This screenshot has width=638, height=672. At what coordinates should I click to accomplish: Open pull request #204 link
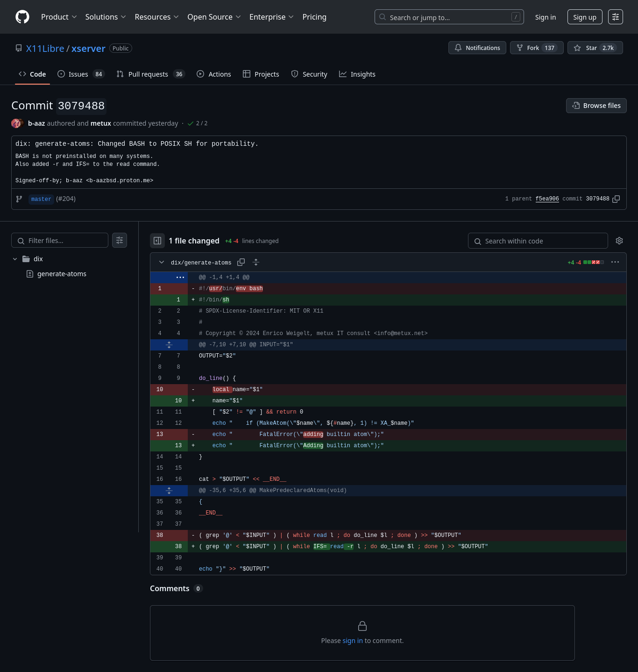(66, 199)
